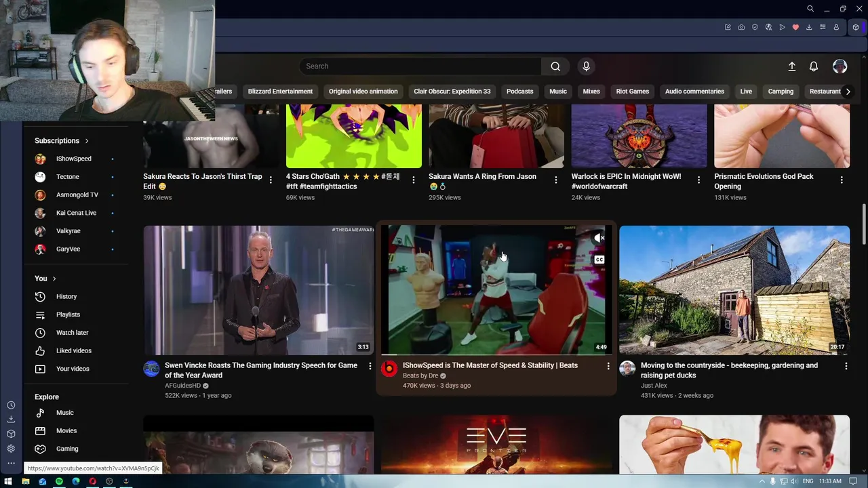Open Gaming in Explore section
The width and height of the screenshot is (868, 488).
coord(76,449)
